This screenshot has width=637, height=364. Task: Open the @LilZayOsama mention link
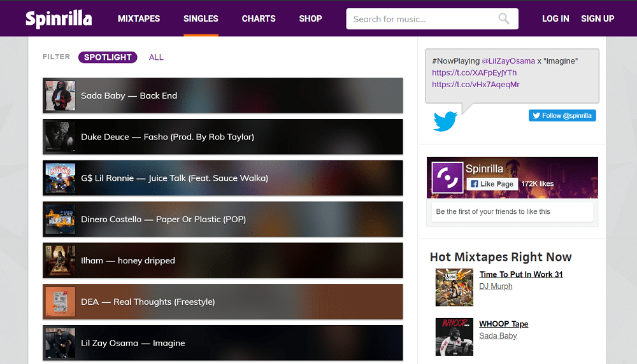coord(508,61)
